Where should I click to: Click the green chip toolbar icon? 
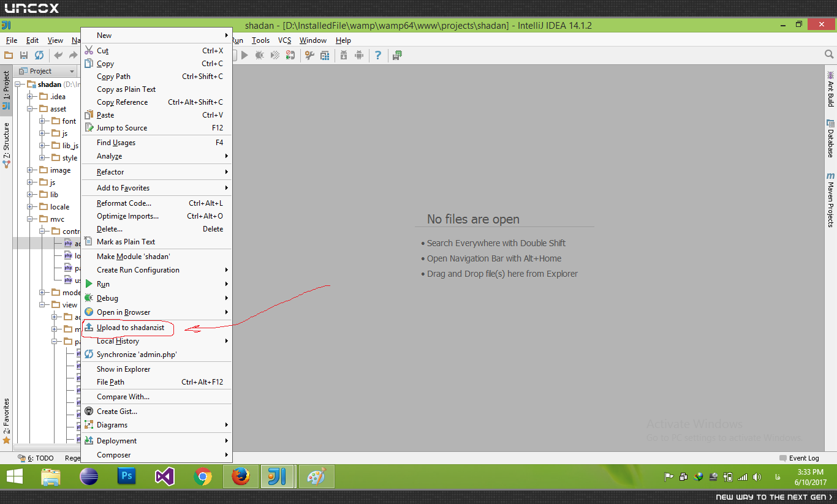(x=397, y=55)
